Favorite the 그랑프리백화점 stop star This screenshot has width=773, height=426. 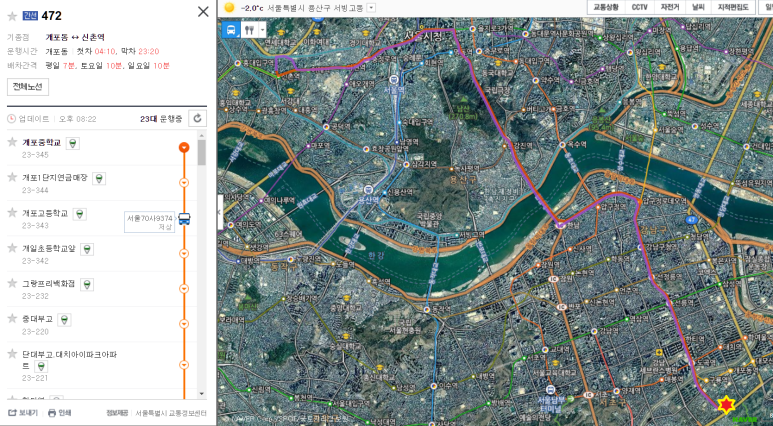[x=12, y=283]
